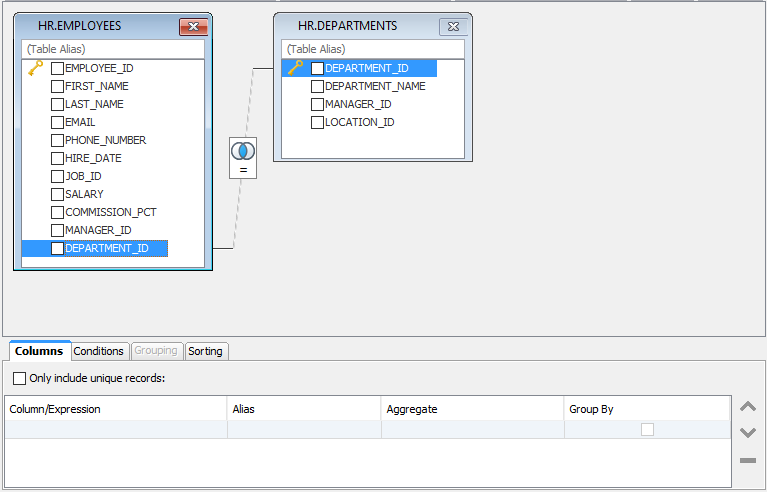Switch to the Conditions tab

[x=99, y=351]
